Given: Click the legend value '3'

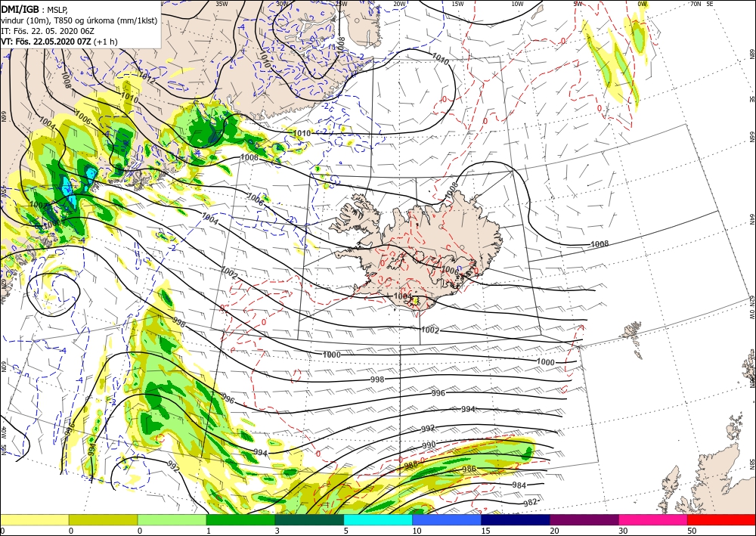Looking at the screenshot, I should tap(277, 531).
